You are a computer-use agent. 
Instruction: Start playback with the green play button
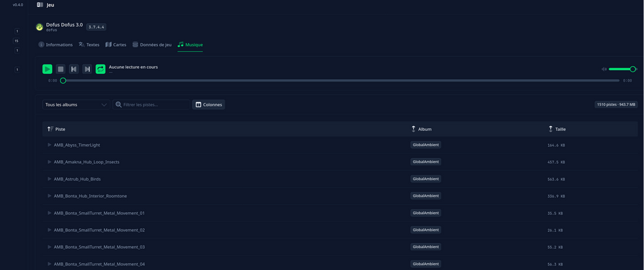[47, 69]
